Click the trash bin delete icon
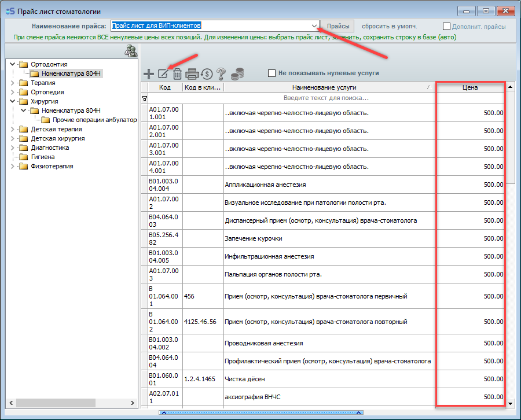The image size is (521, 420). 177,73
